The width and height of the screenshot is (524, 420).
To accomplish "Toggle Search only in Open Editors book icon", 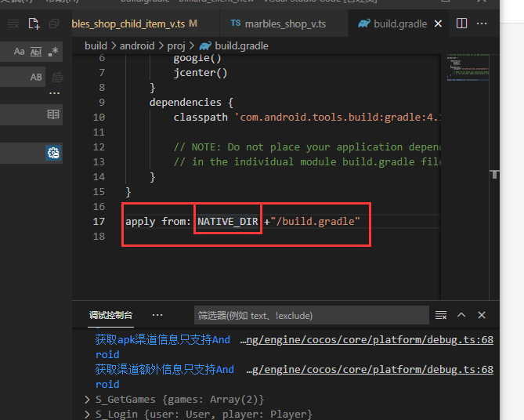I will coord(53,114).
